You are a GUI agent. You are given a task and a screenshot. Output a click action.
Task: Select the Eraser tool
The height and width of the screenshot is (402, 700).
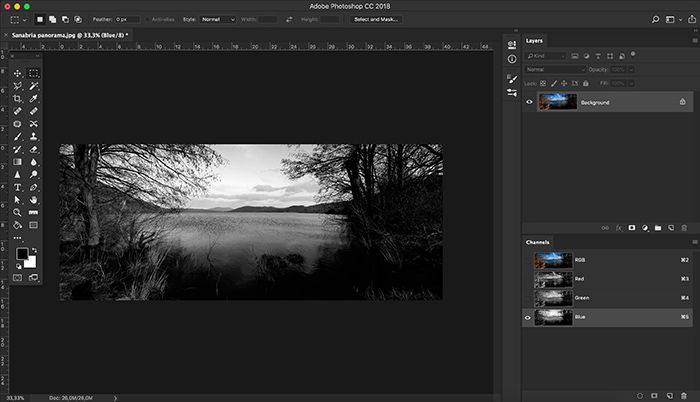click(33, 149)
